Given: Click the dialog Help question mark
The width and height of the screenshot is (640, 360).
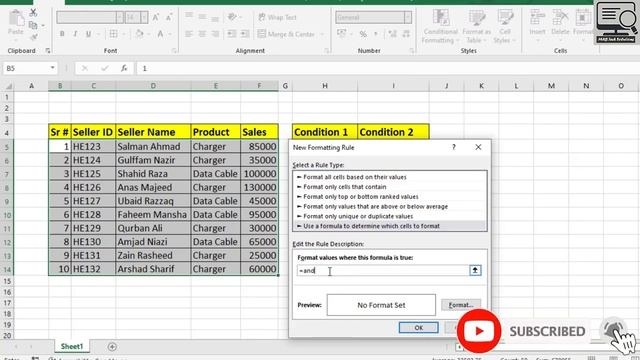Looking at the screenshot, I should click(454, 147).
